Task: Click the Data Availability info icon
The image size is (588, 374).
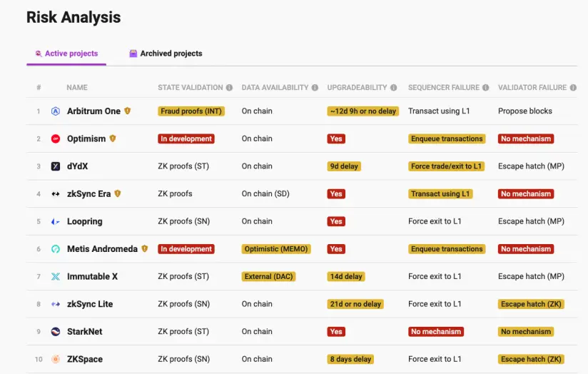Action: 315,87
